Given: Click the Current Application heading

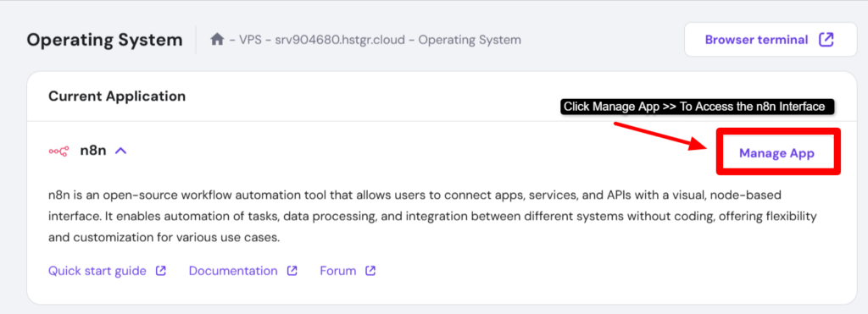Looking at the screenshot, I should pos(117,96).
